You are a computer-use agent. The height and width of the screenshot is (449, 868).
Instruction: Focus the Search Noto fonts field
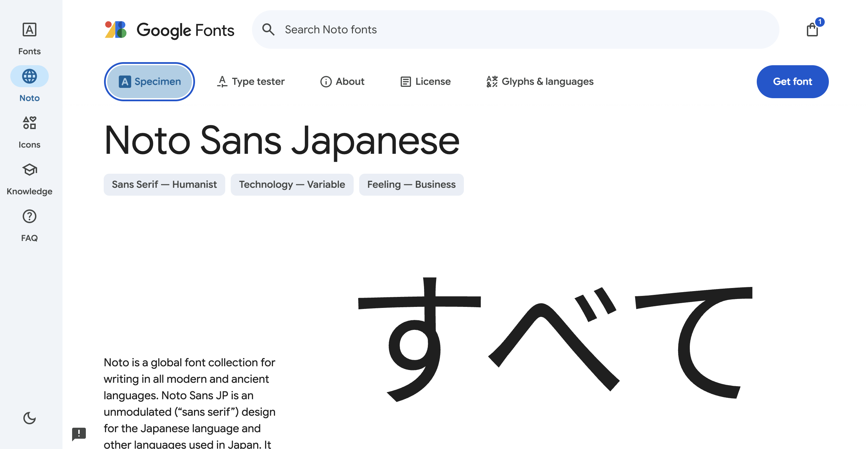pyautogui.click(x=515, y=30)
